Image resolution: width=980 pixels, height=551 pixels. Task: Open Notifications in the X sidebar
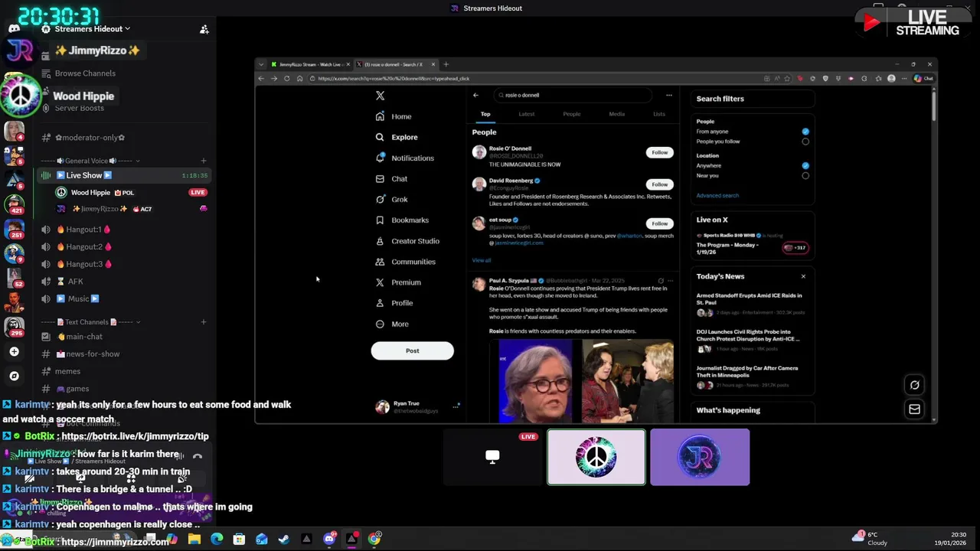click(404, 158)
